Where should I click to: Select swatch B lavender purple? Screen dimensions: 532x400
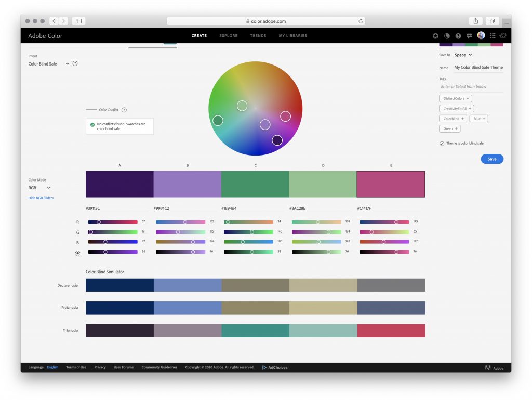point(187,184)
